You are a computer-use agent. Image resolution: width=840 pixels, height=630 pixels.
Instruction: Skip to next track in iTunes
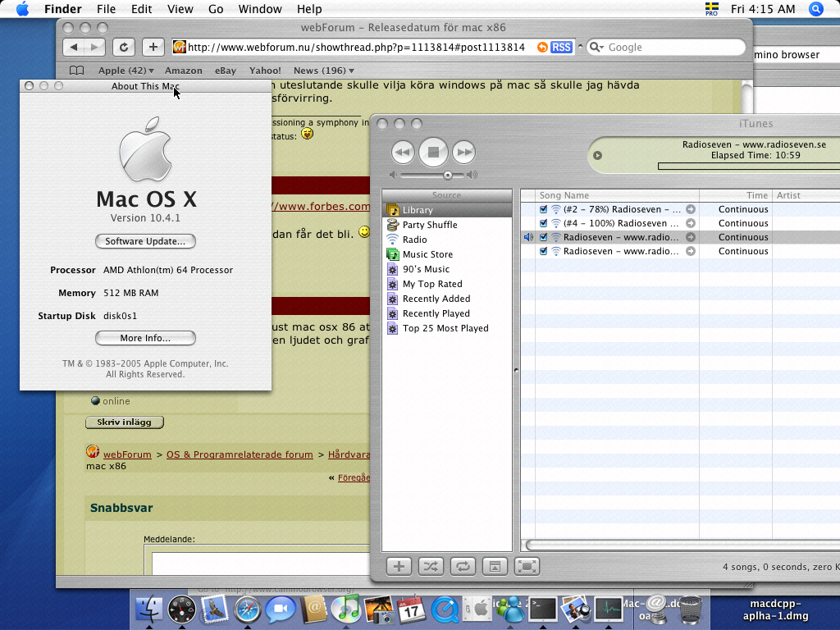coord(464,152)
